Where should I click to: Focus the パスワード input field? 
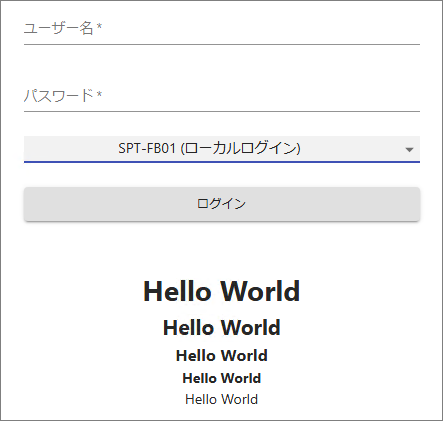coord(222,96)
